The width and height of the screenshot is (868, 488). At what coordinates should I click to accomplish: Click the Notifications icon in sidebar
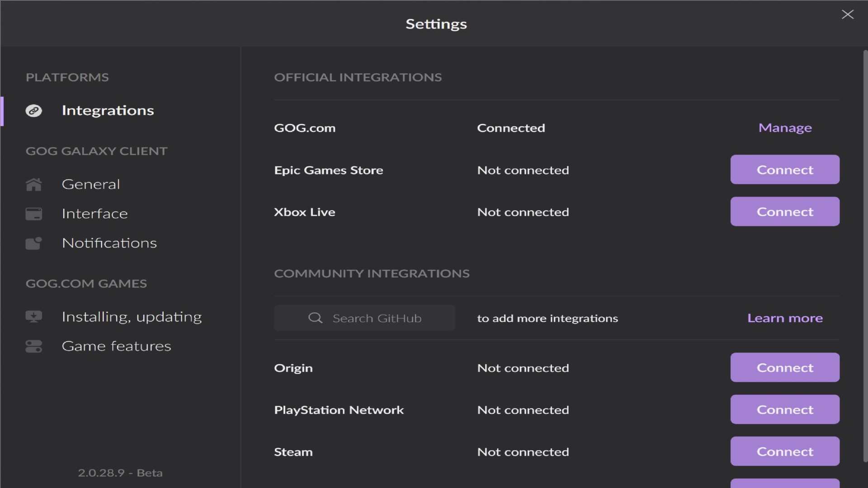pos(34,243)
